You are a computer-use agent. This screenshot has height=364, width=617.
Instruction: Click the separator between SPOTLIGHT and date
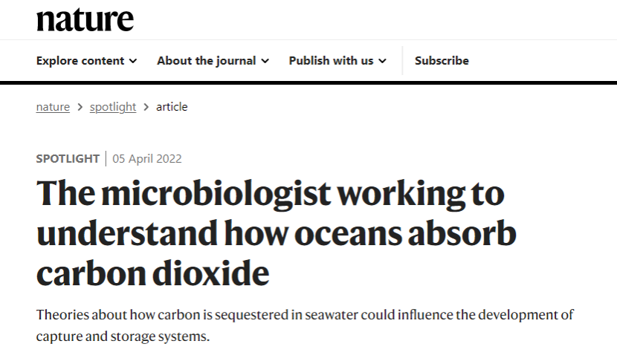pyautogui.click(x=106, y=158)
